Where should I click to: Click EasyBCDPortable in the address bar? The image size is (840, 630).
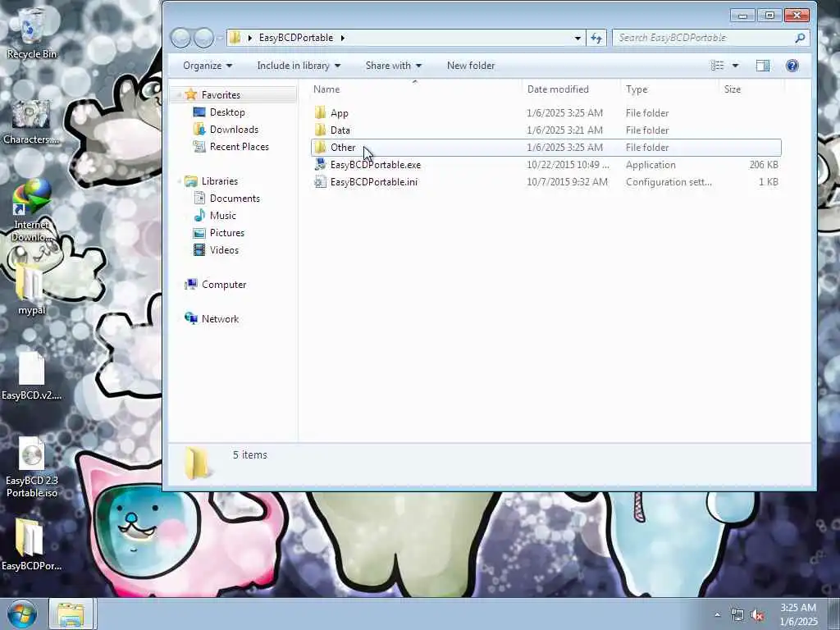point(295,38)
